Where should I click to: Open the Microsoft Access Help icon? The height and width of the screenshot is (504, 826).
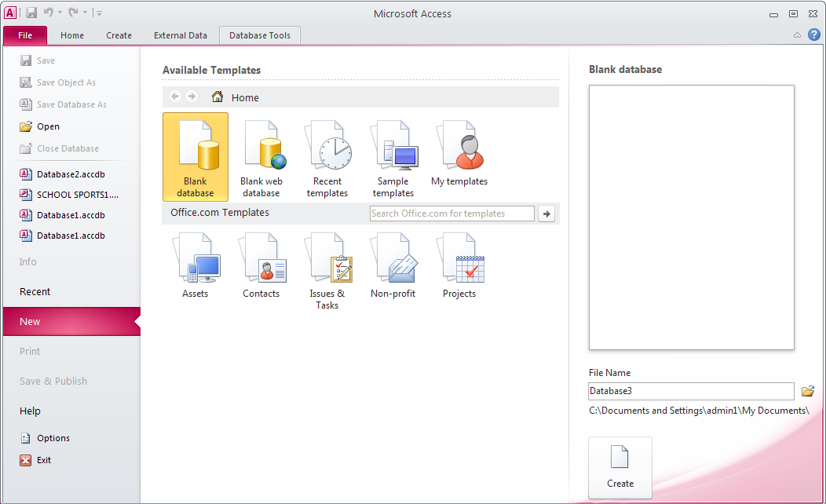click(x=814, y=35)
